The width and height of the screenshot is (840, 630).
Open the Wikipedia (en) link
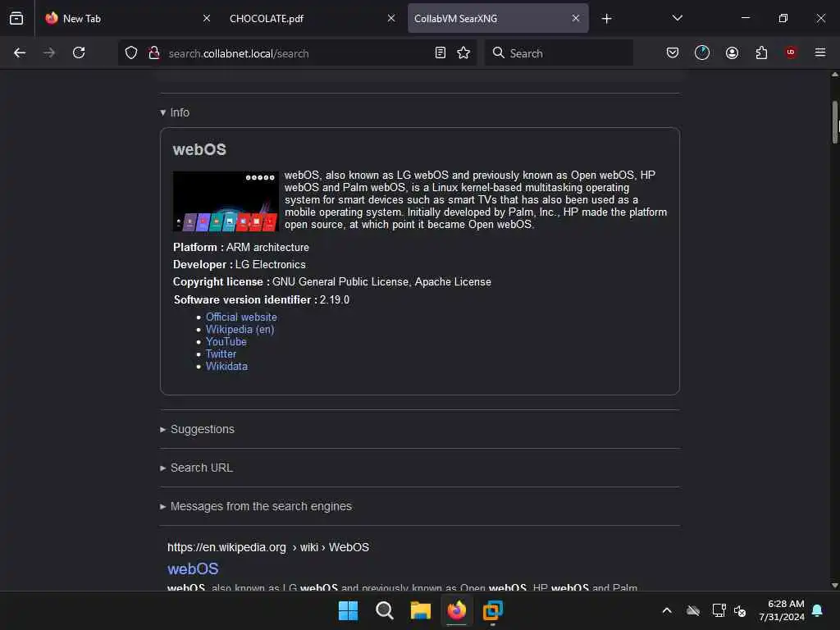(240, 330)
